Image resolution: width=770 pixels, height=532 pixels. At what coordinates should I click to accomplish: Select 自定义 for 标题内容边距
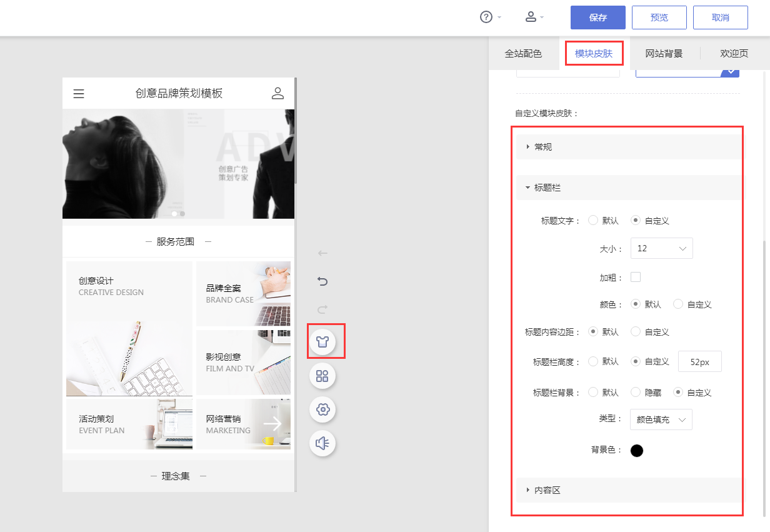[x=636, y=332]
